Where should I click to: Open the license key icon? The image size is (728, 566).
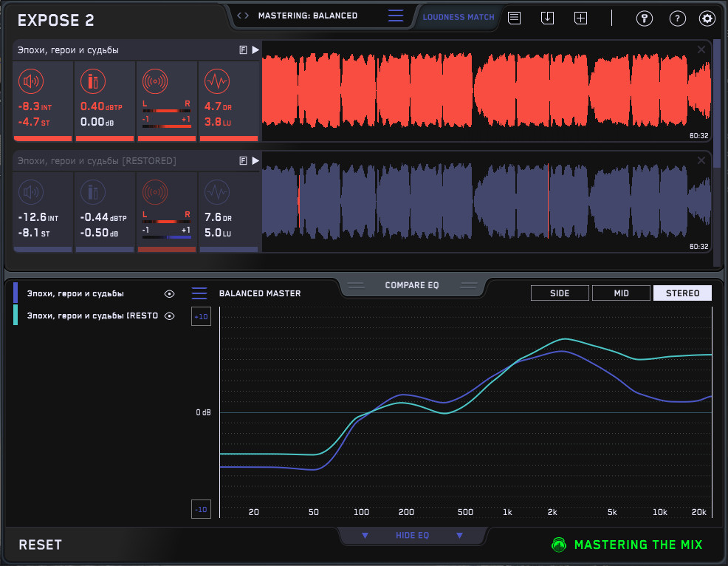644,18
